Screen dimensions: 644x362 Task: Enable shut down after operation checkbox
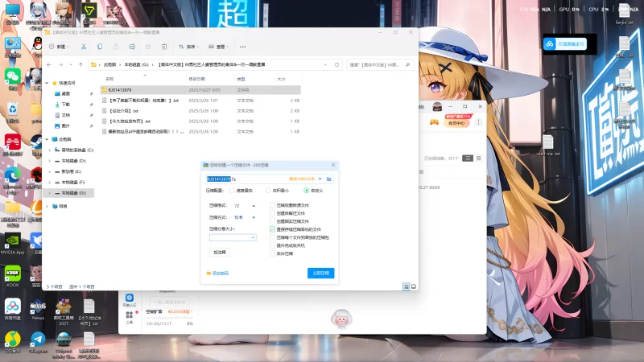click(x=272, y=245)
